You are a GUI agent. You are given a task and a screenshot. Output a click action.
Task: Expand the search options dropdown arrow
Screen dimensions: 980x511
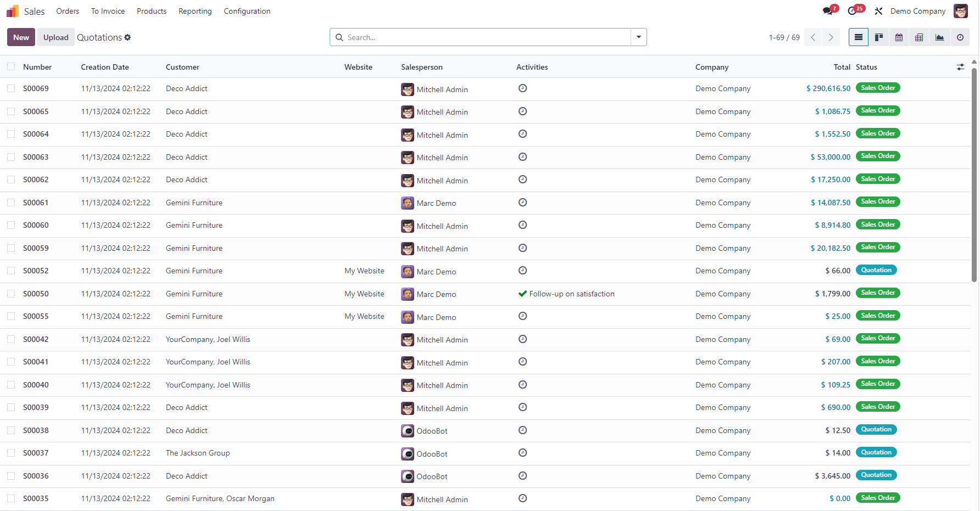point(639,37)
